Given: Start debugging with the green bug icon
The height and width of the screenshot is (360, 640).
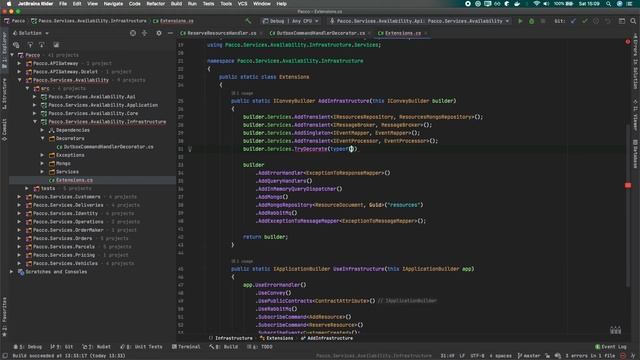Looking at the screenshot, I should coord(531,21).
